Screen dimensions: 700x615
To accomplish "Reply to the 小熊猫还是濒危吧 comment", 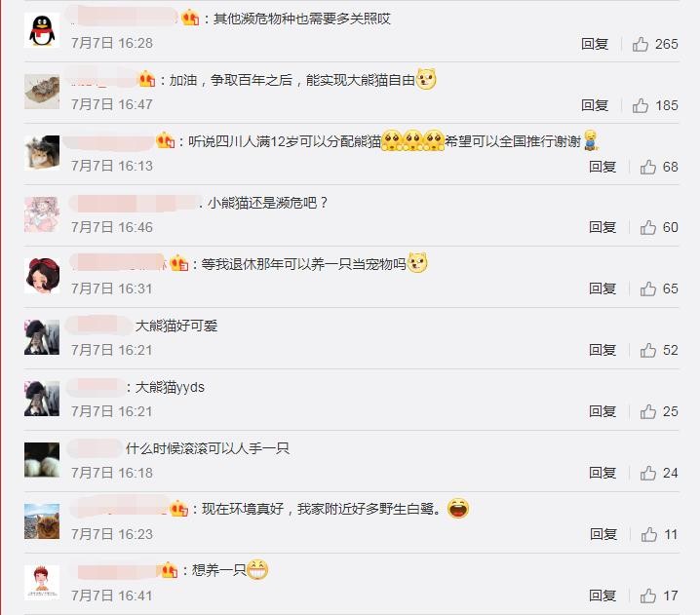I will (603, 227).
